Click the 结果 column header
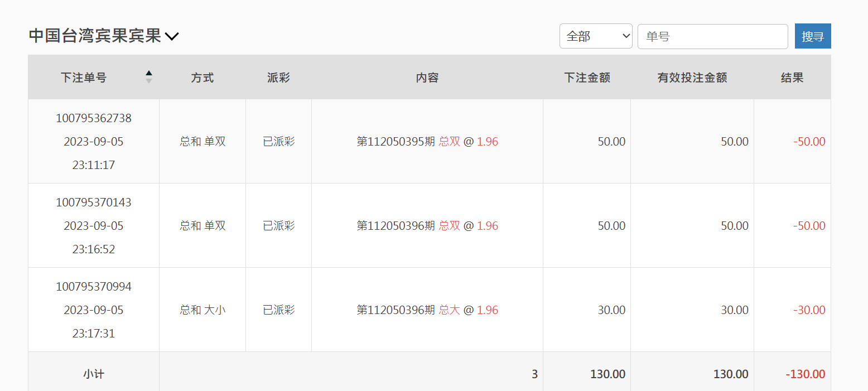 [x=792, y=78]
